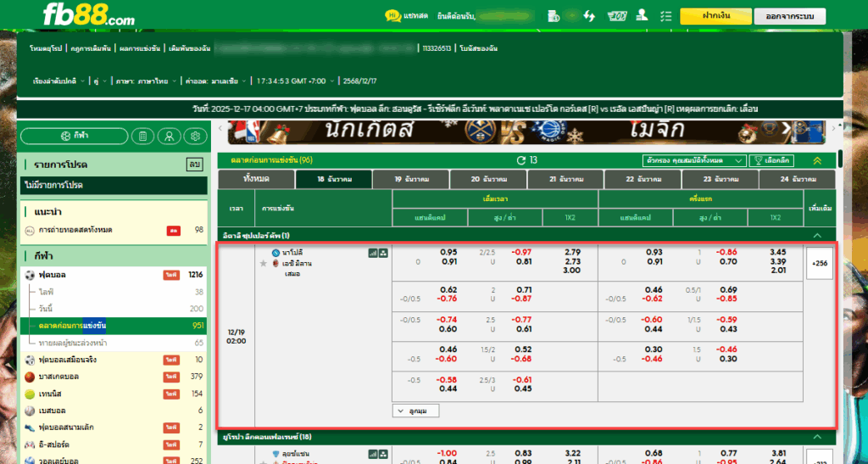Click the coin stack balance icon in header
This screenshot has width=868, height=464.
pyautogui.click(x=554, y=16)
